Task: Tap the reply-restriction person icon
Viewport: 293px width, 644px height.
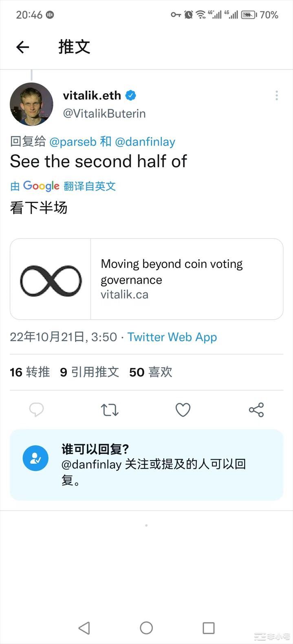Action: coord(35,458)
